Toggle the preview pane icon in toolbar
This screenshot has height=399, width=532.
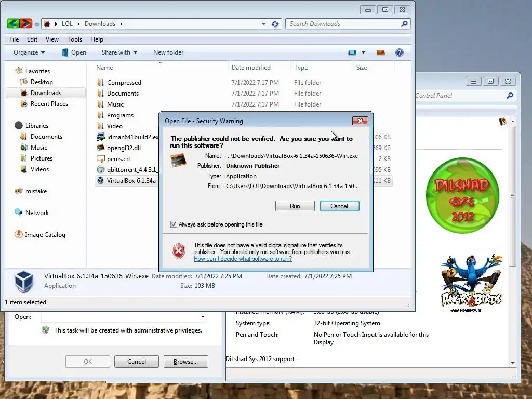381,52
